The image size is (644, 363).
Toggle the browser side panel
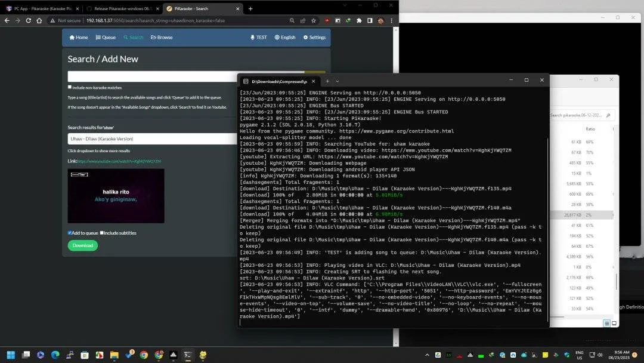[370, 20]
